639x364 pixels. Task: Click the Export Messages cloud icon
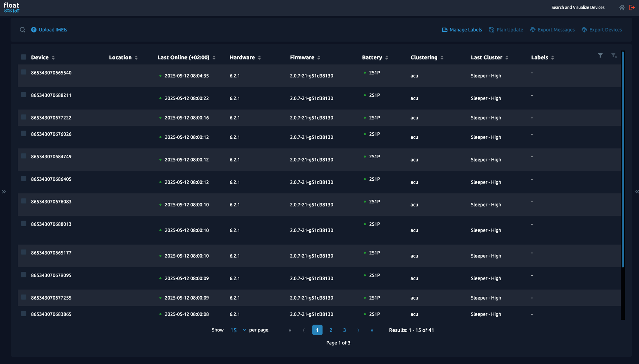pyautogui.click(x=533, y=30)
